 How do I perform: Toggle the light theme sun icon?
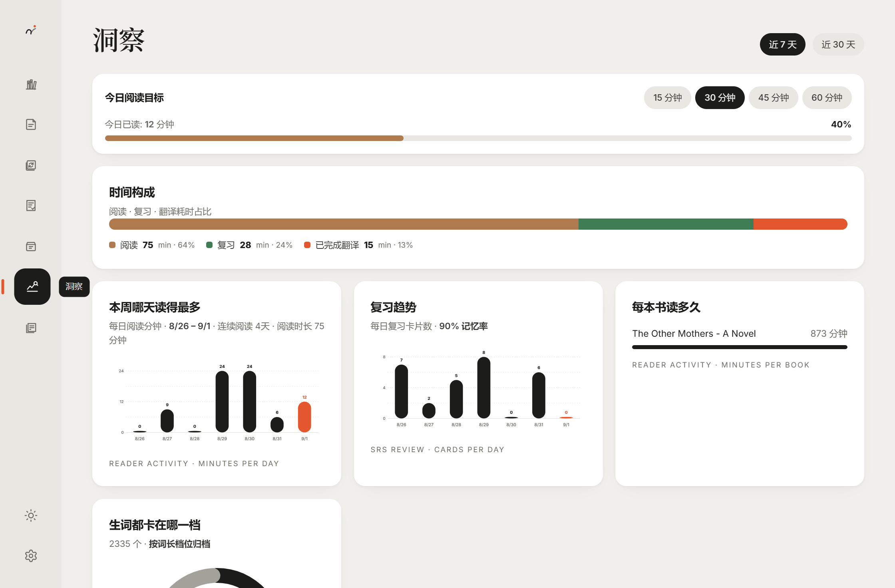pos(31,515)
